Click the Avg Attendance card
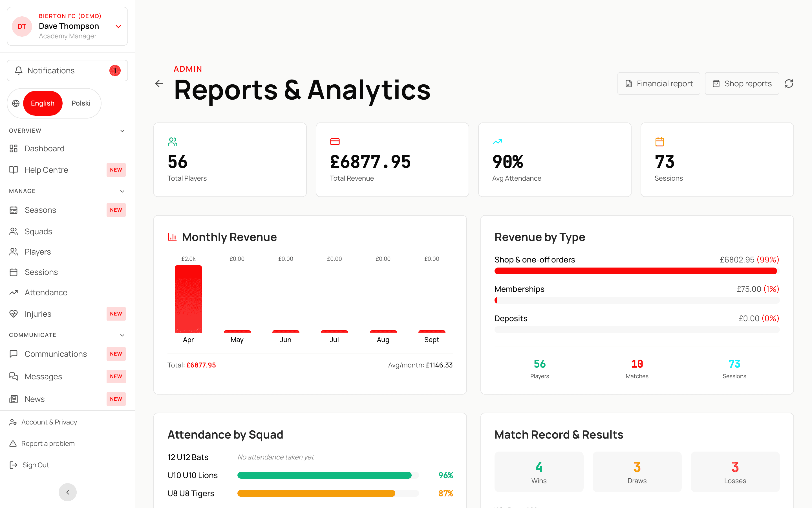Image resolution: width=812 pixels, height=508 pixels. coord(555,160)
